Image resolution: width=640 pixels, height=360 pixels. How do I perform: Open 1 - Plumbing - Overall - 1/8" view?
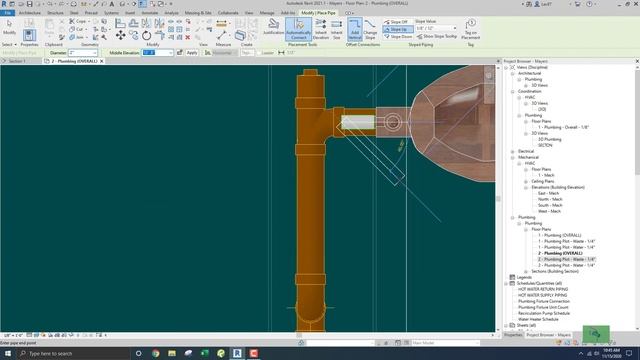(563, 127)
